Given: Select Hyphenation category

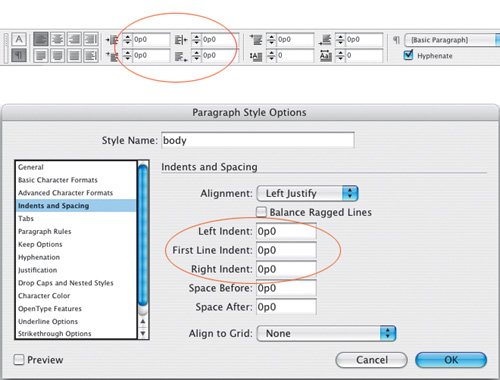Looking at the screenshot, I should pyautogui.click(x=39, y=257).
